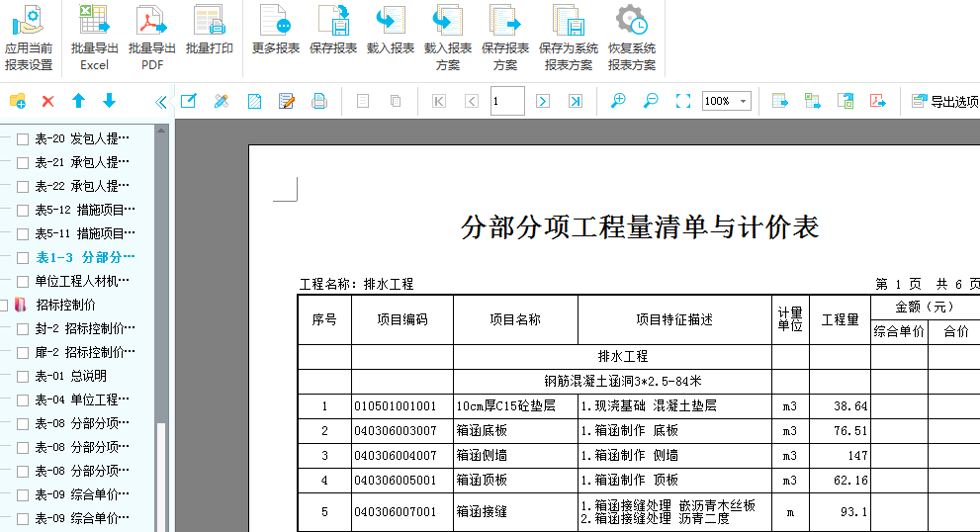This screenshot has height=532, width=980.
Task: Zoom out on report preview
Action: point(651,101)
